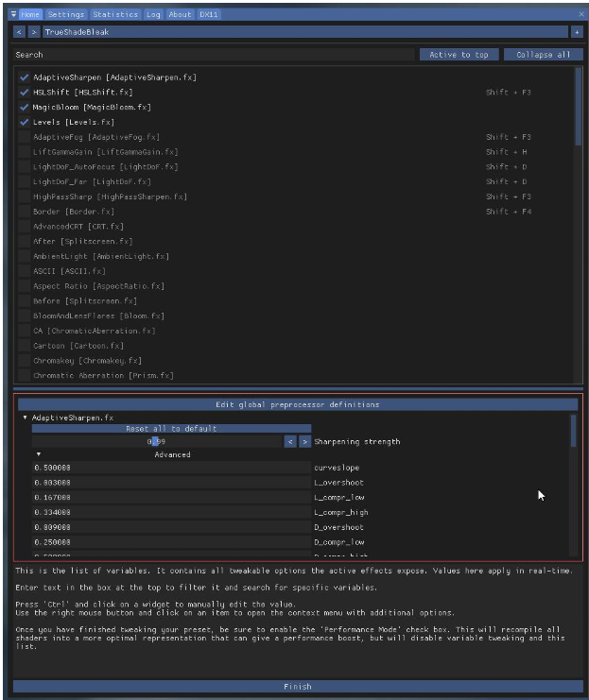Enable the Cartoon effect checkbox

pos(24,347)
